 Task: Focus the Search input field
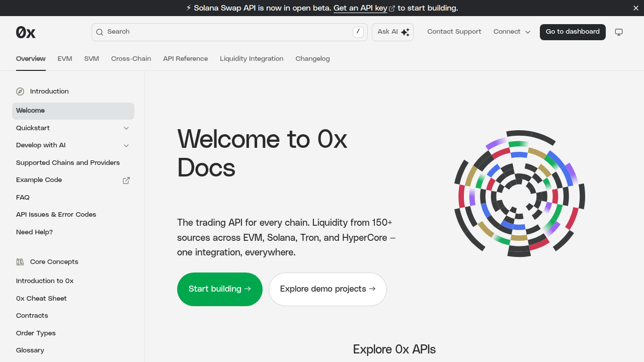(x=229, y=32)
